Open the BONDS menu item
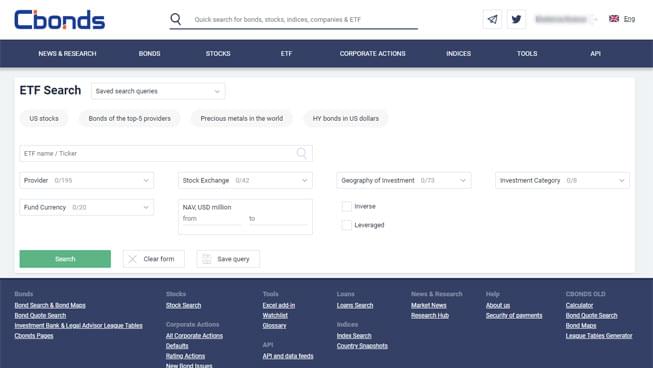This screenshot has height=368, width=653. tap(150, 54)
